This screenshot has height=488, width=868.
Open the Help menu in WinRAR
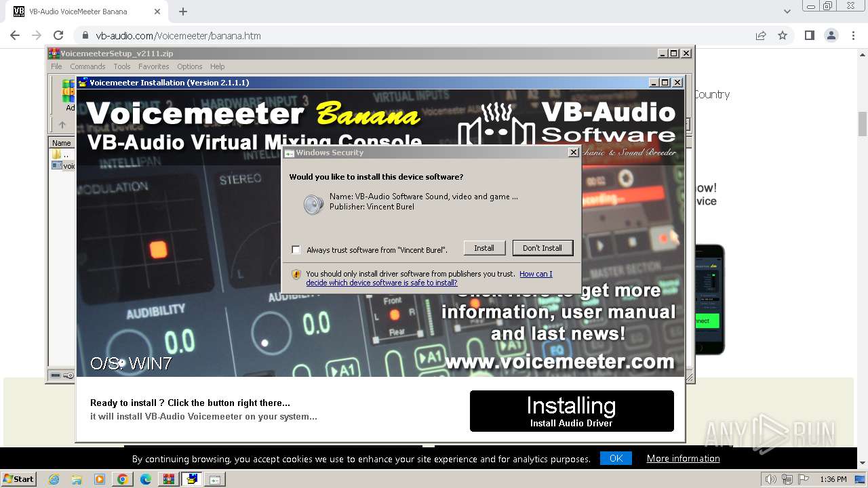pos(217,66)
